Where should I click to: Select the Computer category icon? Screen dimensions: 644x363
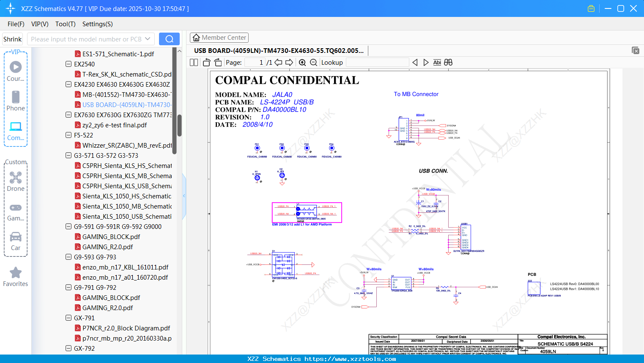[x=16, y=131]
